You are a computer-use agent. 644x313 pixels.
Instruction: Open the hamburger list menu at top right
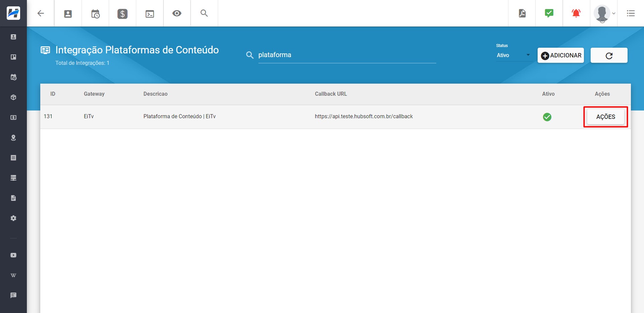coord(631,13)
